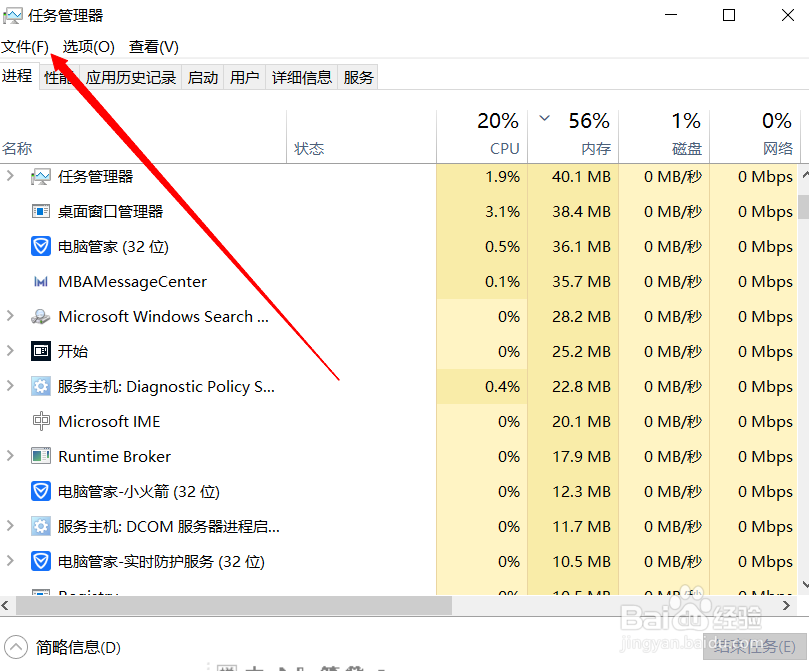
Task: Click the 35.7 MB memory value
Action: (x=581, y=282)
